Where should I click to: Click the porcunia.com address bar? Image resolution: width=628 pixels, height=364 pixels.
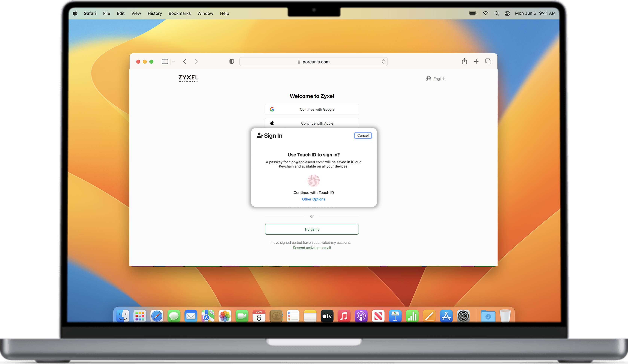(313, 62)
